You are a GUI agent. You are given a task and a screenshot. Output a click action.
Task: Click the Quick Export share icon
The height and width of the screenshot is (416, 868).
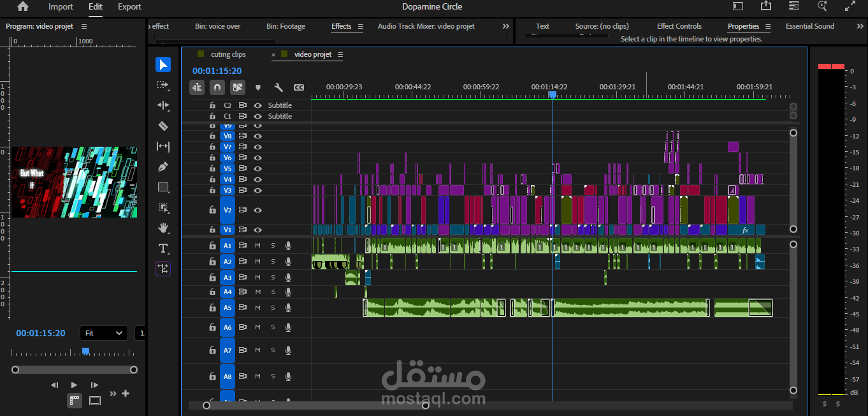click(766, 6)
